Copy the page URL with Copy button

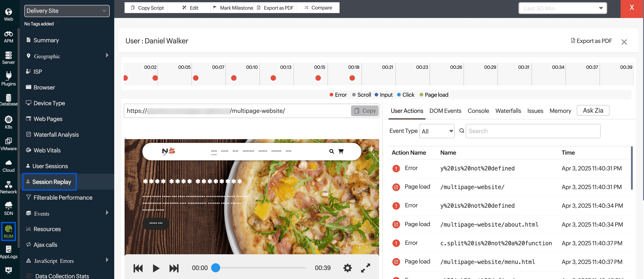coord(365,111)
